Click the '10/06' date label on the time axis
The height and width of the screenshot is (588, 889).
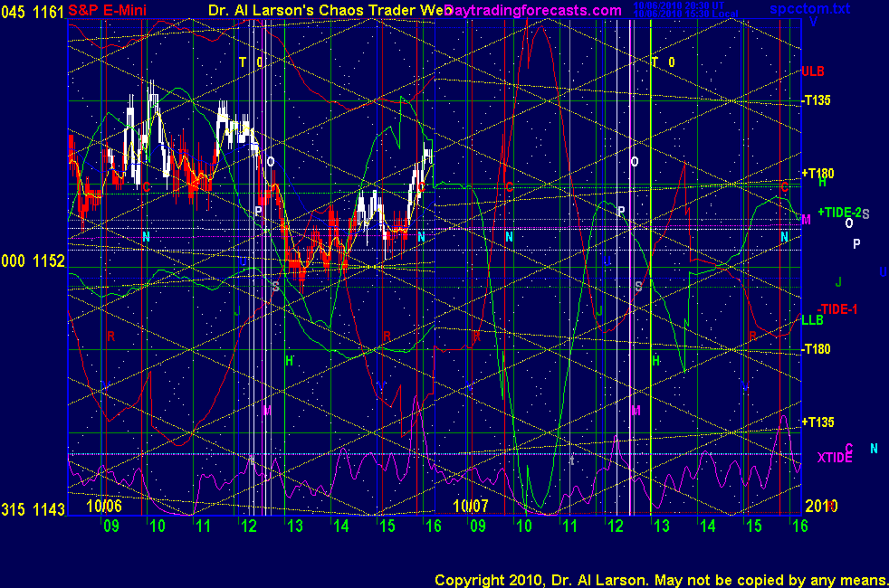pyautogui.click(x=104, y=506)
